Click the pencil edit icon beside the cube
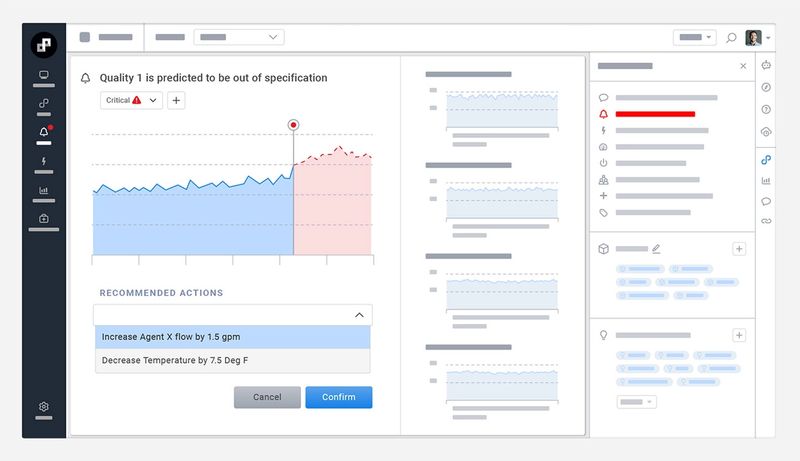The height and width of the screenshot is (461, 800). coord(657,248)
